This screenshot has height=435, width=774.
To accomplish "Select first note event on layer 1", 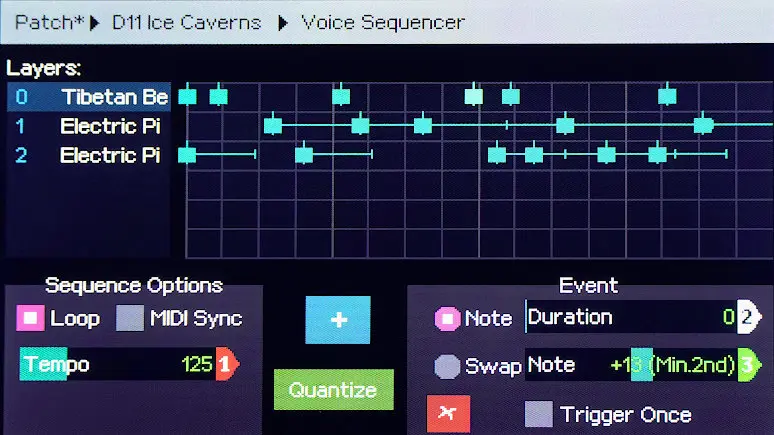I will click(x=273, y=125).
